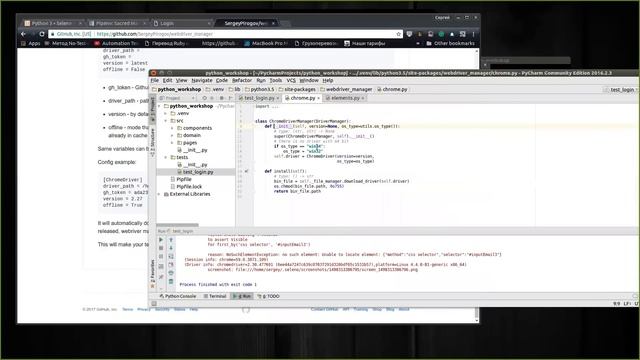The height and width of the screenshot is (360, 640).
Task: Collapse the tests folder
Action: [x=166, y=158]
